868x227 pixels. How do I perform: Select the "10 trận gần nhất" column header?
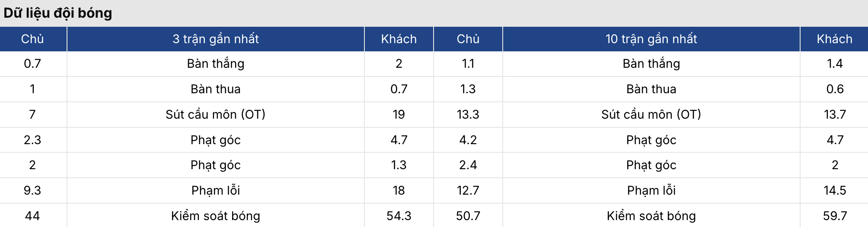(x=651, y=39)
